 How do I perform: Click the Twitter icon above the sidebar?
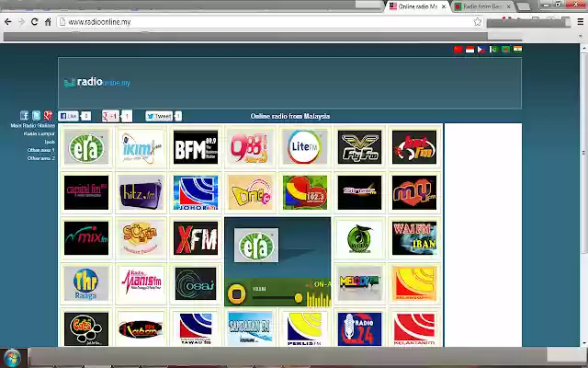point(36,115)
